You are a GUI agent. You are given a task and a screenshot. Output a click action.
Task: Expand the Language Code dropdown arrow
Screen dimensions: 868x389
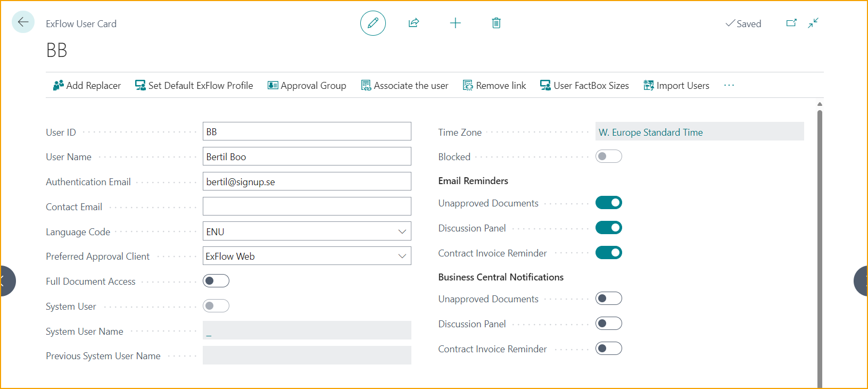point(402,231)
